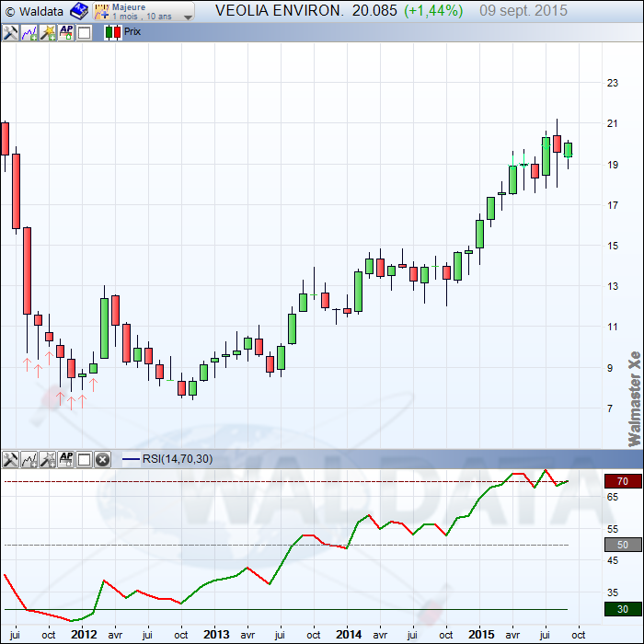
Task: Open RSI panel settings tools icon
Action: point(10,460)
